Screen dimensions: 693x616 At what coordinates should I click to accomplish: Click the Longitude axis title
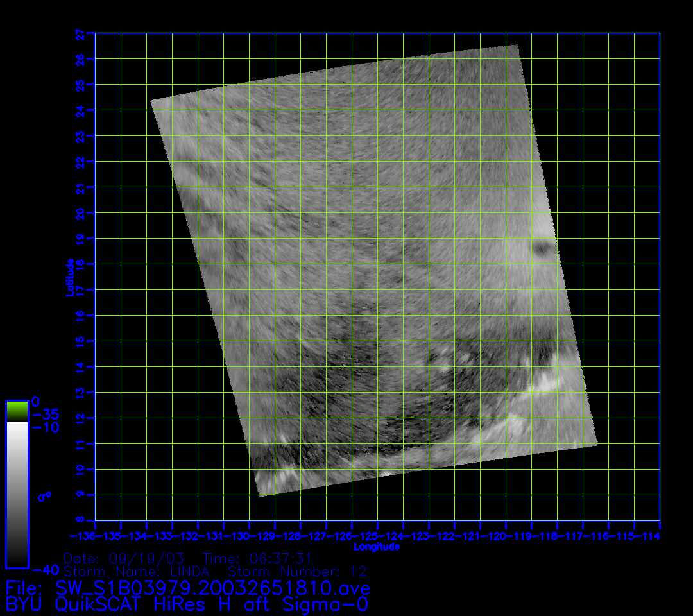(377, 547)
